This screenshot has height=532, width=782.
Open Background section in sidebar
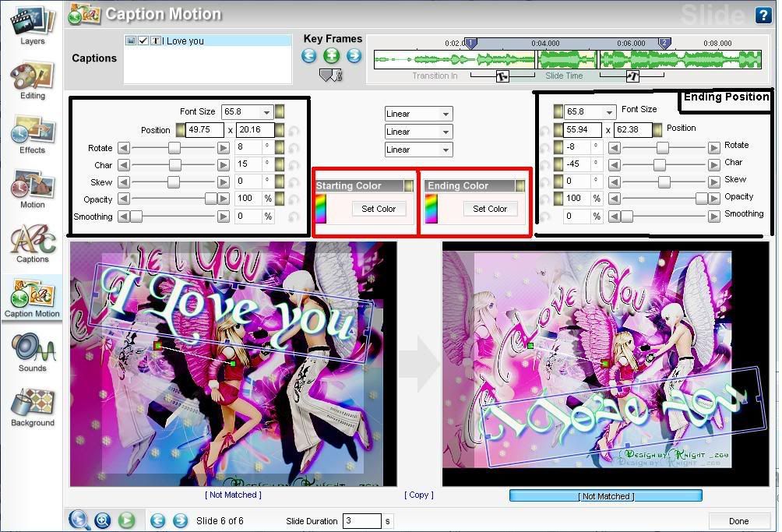tap(33, 407)
